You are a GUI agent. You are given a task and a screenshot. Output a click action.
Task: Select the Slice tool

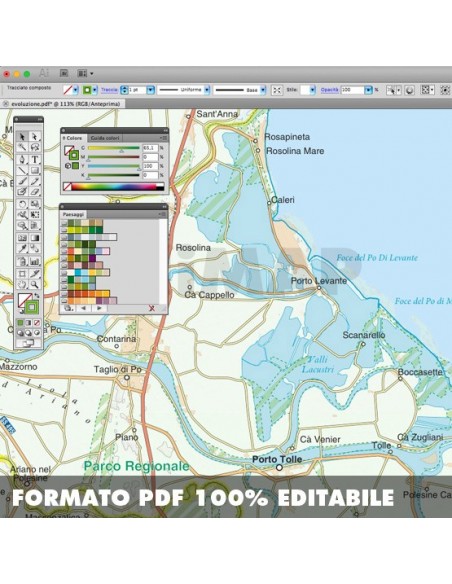click(35, 274)
